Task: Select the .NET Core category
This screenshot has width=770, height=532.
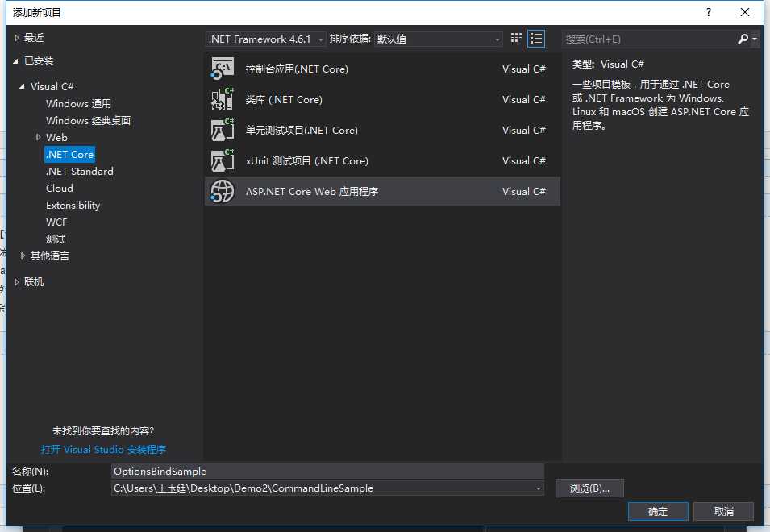Action: tap(69, 154)
